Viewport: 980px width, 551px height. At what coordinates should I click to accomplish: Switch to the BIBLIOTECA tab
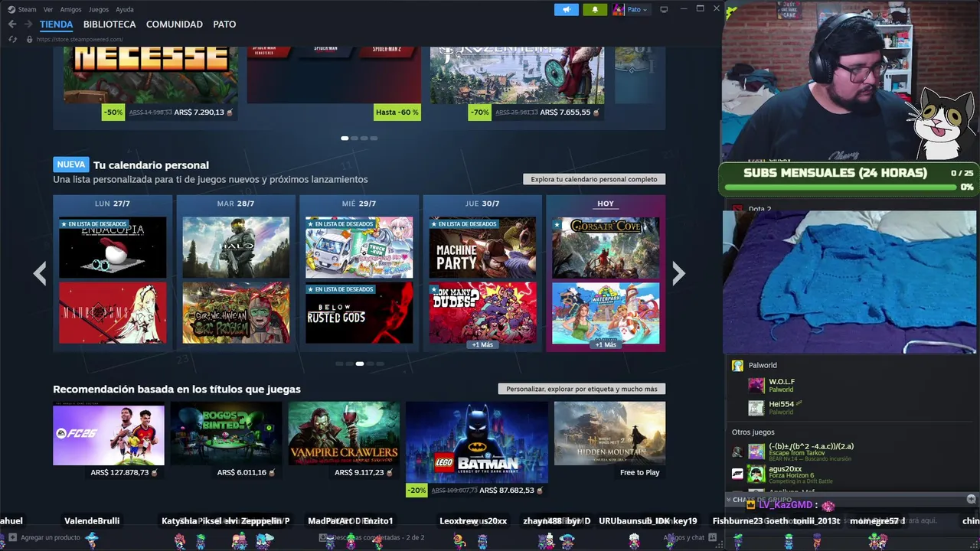tap(109, 24)
